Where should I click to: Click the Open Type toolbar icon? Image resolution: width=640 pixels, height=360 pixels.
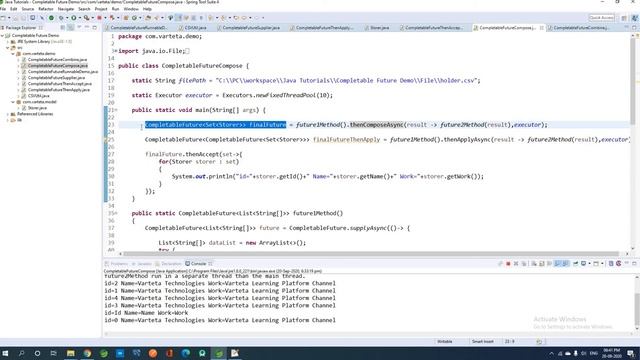[148, 18]
